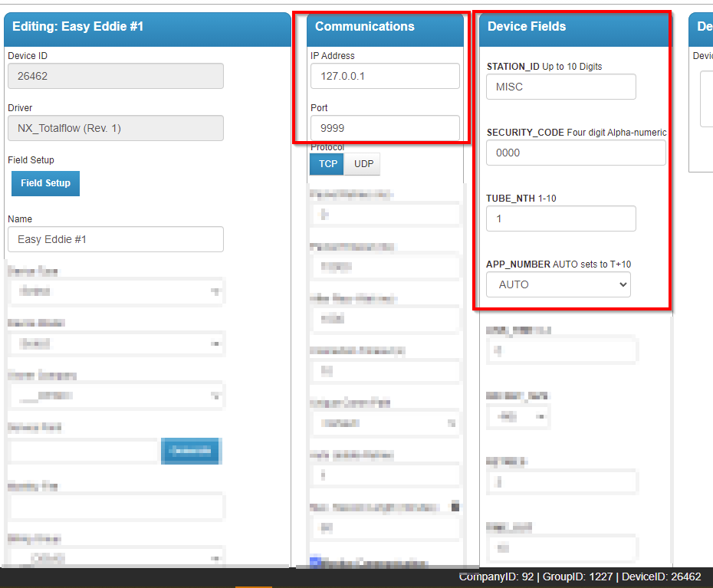713x588 pixels.
Task: Open the APP_NUMBER dropdown showing AUTO
Action: pyautogui.click(x=558, y=284)
